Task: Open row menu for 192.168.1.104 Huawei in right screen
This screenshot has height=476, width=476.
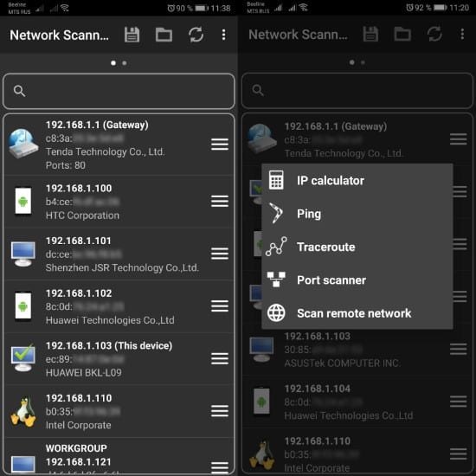Action: [x=459, y=402]
